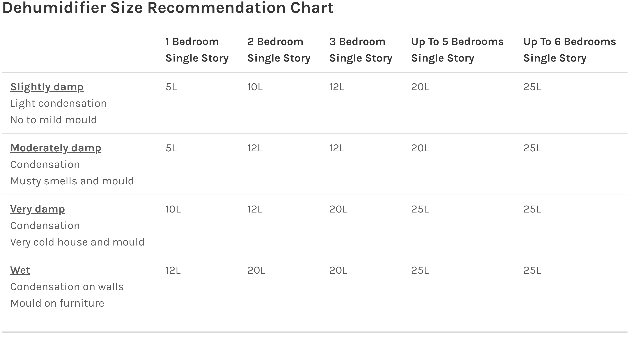Click the Wet row 1 Bedroom 12L cell
The height and width of the screenshot is (338, 644).
173,270
